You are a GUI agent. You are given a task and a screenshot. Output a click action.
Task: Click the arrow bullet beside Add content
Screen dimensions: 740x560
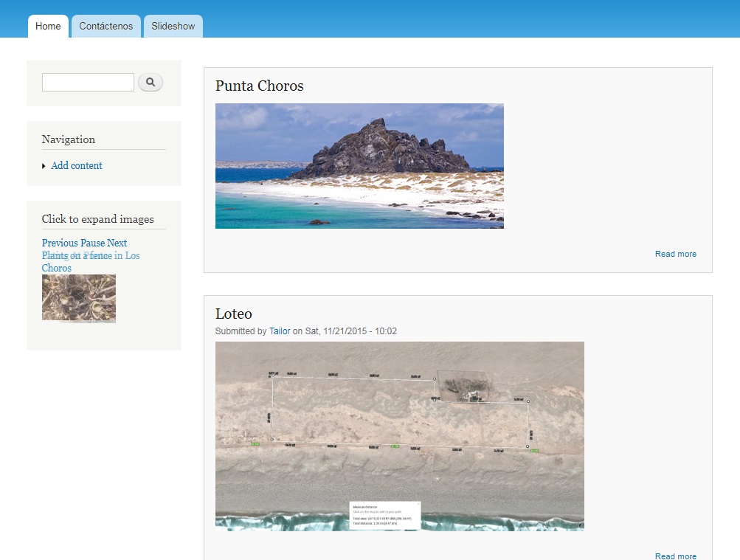click(x=44, y=166)
